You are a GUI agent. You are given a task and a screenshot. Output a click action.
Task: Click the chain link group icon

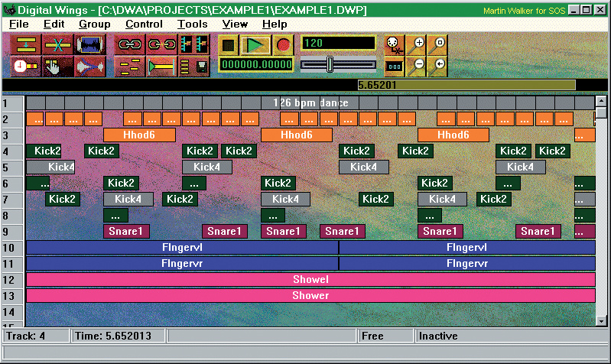(129, 44)
